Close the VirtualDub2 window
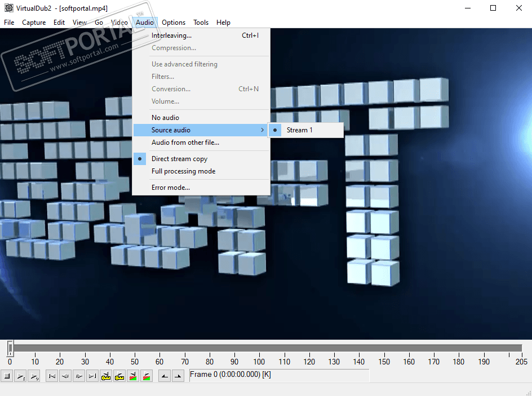532x396 pixels. pyautogui.click(x=519, y=8)
